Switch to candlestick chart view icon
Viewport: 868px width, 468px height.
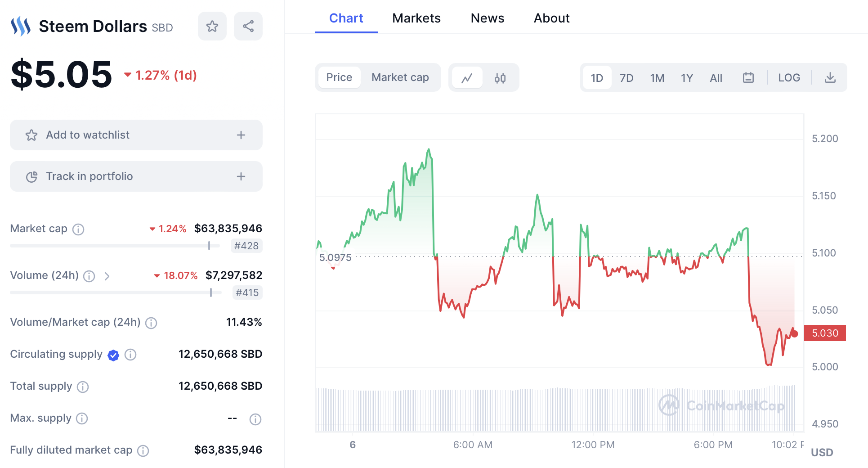pyautogui.click(x=500, y=78)
